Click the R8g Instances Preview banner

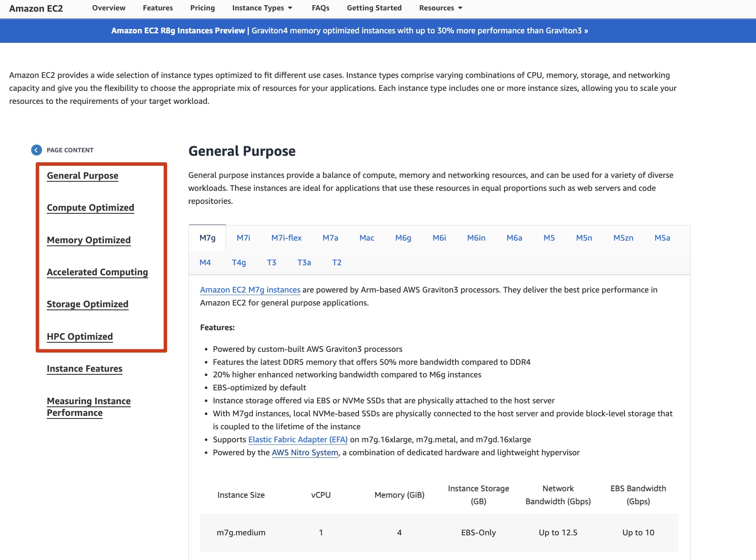[x=349, y=31]
